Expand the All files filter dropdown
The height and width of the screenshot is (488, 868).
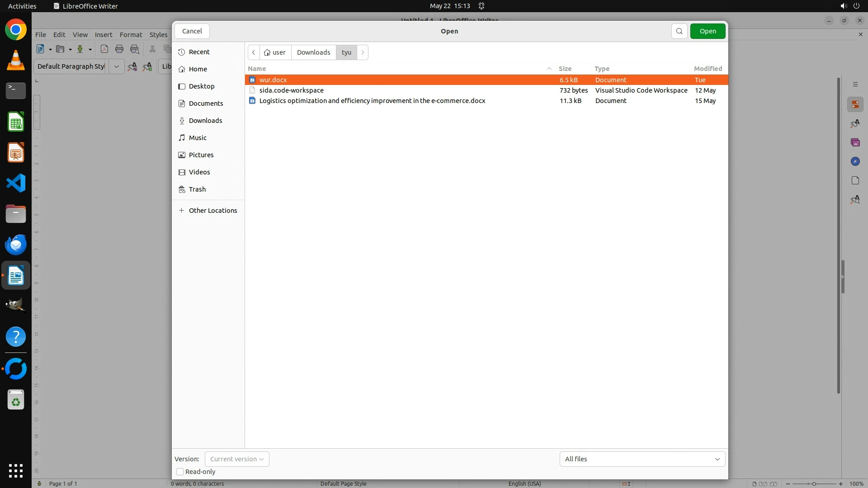click(642, 459)
